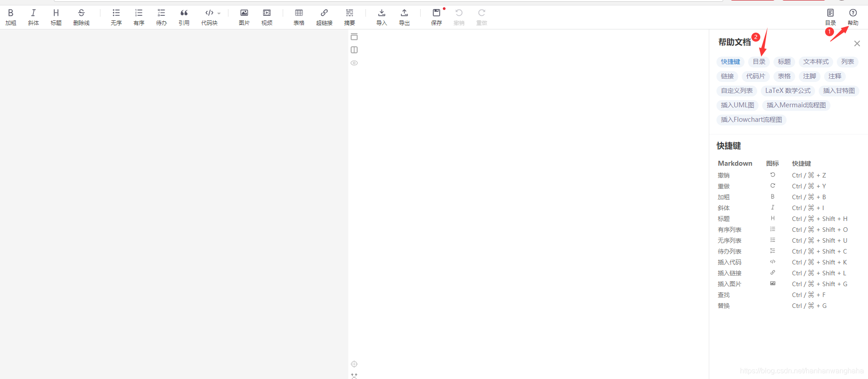The height and width of the screenshot is (379, 868).
Task: Open the 插入UML图 help tag
Action: (738, 105)
